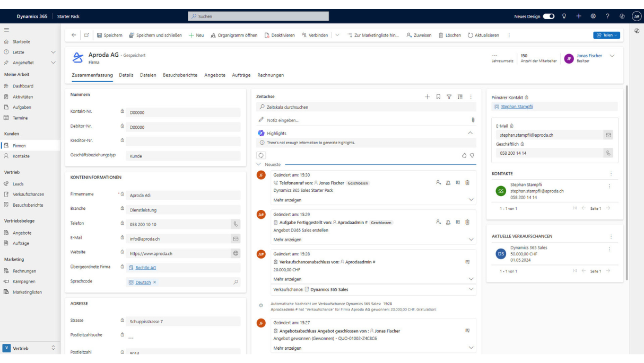Click the mail icon in E-Mail field
The image size is (644, 363).
(236, 239)
